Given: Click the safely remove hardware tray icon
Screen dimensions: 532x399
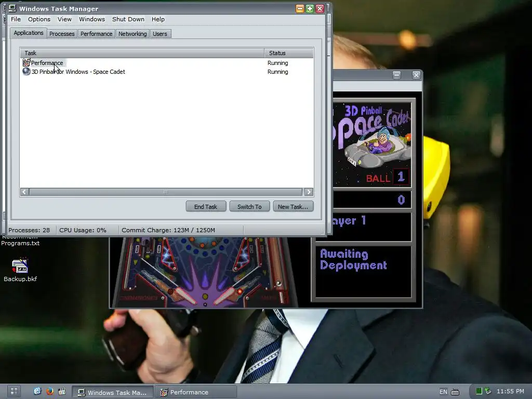Looking at the screenshot, I should point(488,391).
